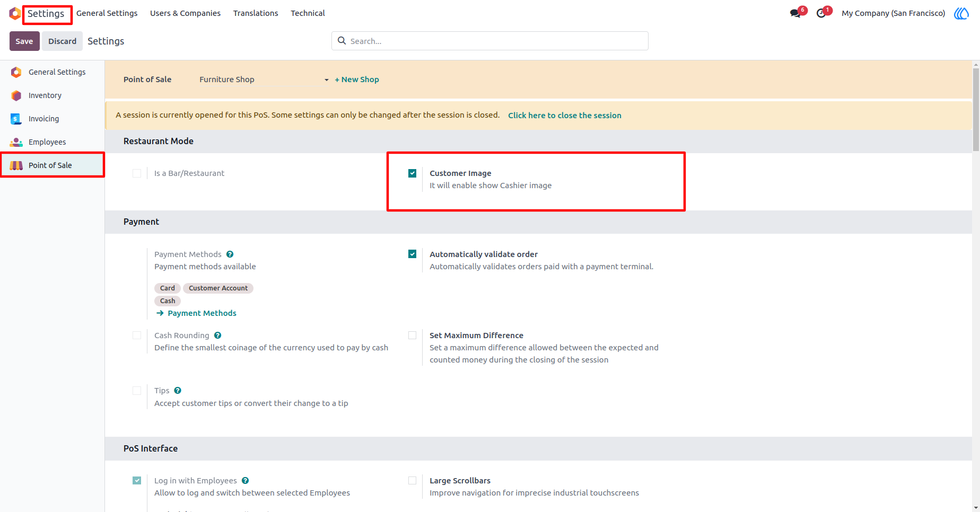Enable Set Maximum Difference checkbox
Screen dimensions: 980x512
412,336
